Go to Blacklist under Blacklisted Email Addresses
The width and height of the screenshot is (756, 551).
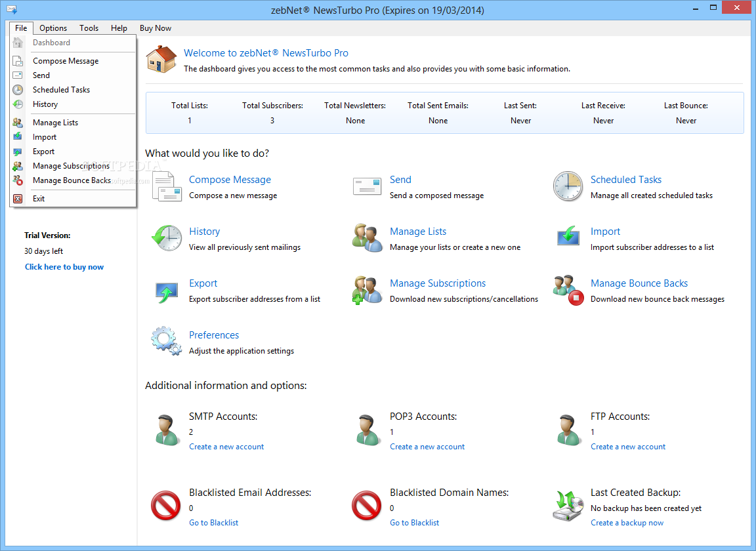[x=213, y=523]
